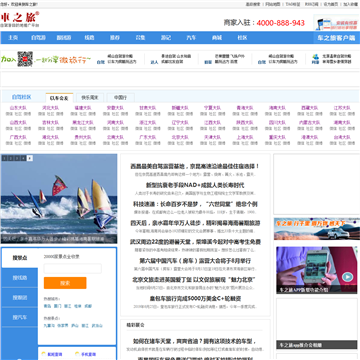Open the 手机查询 link
The height and width of the screenshot is (360, 360).
click(88, 354)
